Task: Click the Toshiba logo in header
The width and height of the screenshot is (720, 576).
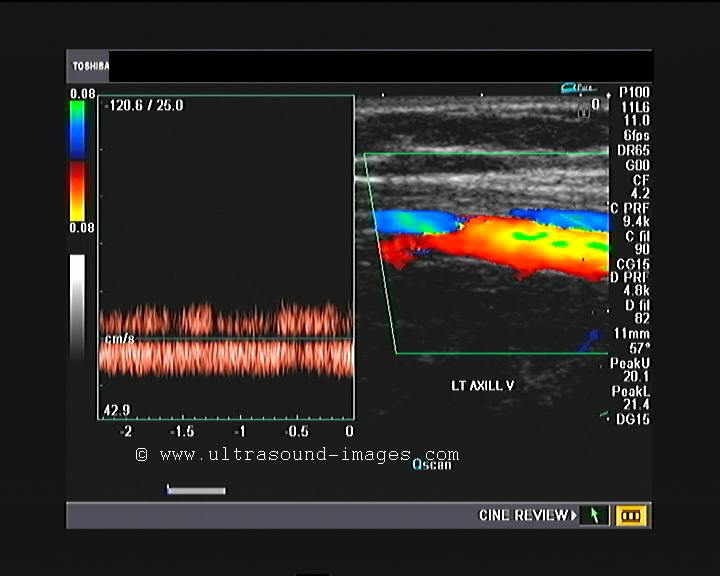Action: point(87,67)
